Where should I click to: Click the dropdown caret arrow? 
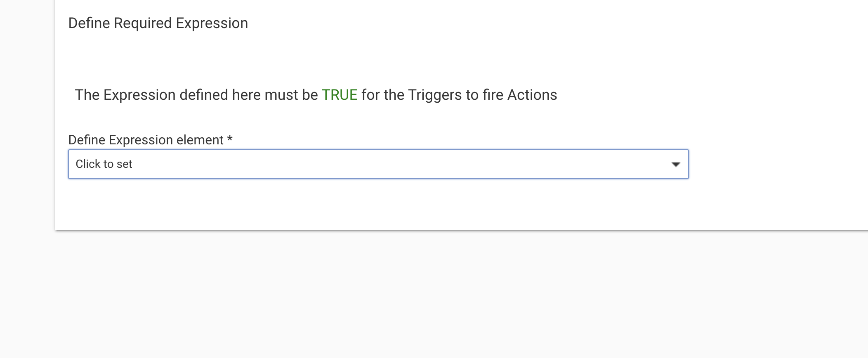pyautogui.click(x=675, y=164)
